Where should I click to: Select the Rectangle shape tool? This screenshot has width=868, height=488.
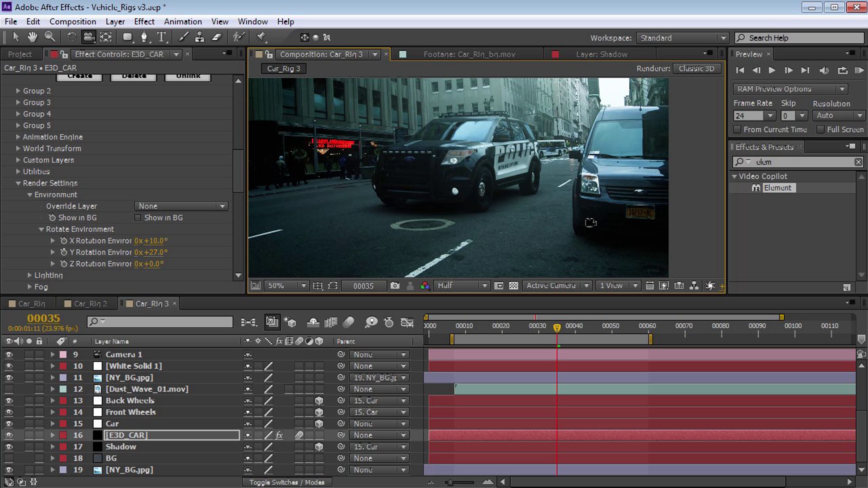(127, 37)
